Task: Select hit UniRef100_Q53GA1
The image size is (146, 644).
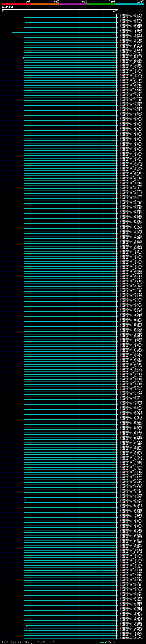Action: tap(131, 216)
